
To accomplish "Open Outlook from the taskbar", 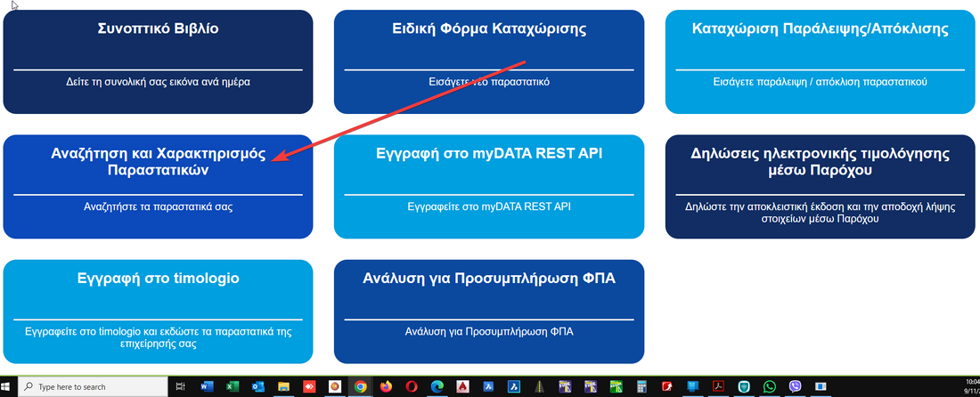I will pos(258,387).
